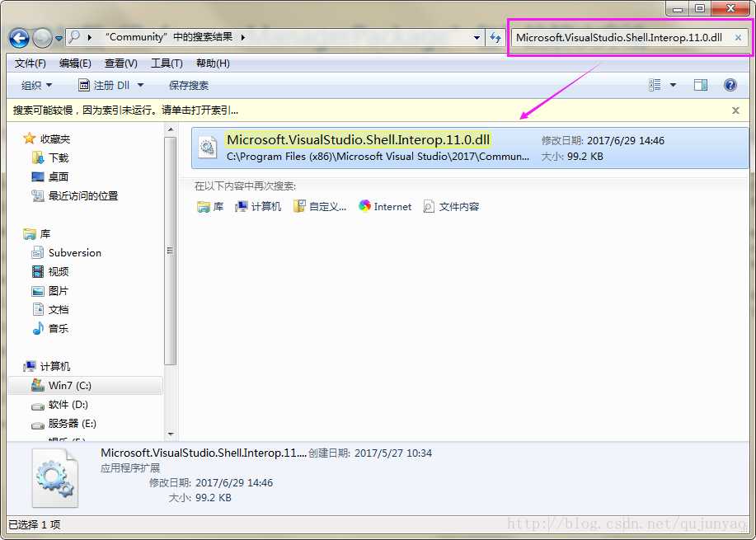Open 视频 library

tap(50, 271)
